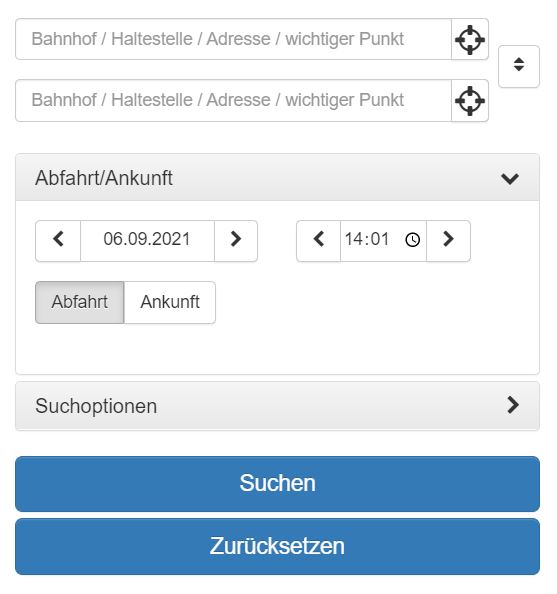Go to the previous date
Viewport: 557px width, 594px height.
pyautogui.click(x=58, y=241)
